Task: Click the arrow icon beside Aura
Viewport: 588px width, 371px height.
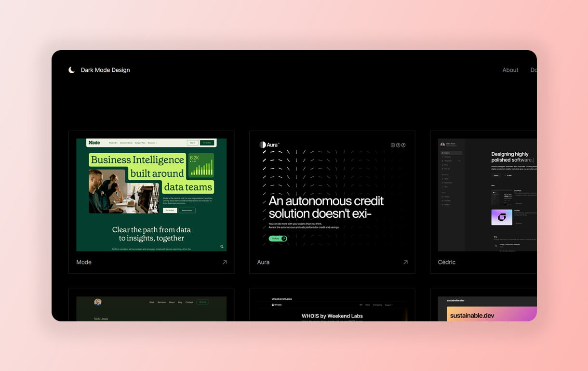Action: click(x=405, y=262)
